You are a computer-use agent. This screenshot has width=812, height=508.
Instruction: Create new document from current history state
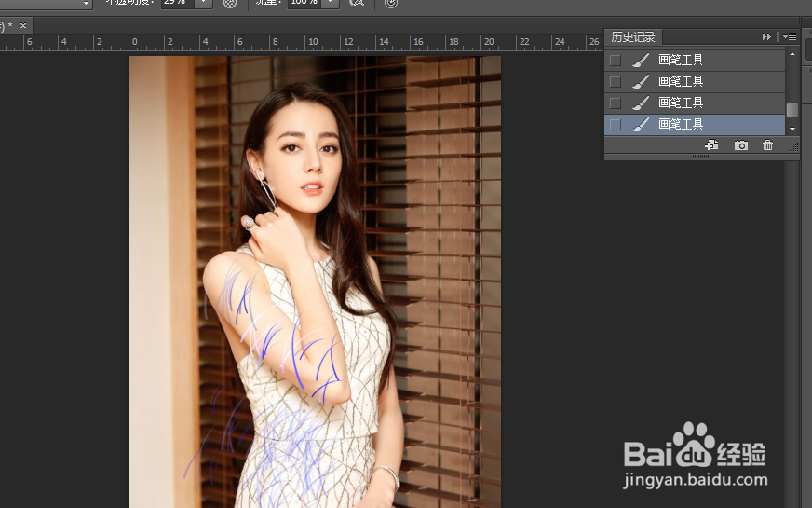click(711, 145)
